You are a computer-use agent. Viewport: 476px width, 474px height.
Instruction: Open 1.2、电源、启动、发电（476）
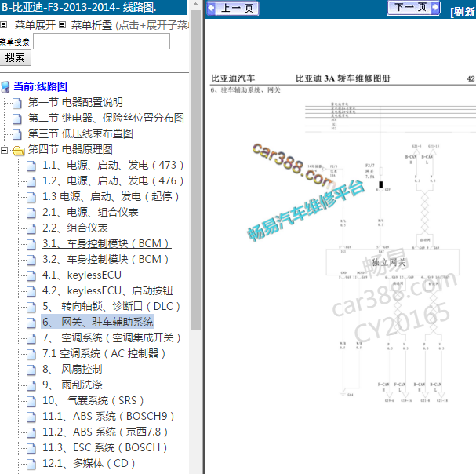[x=113, y=181]
